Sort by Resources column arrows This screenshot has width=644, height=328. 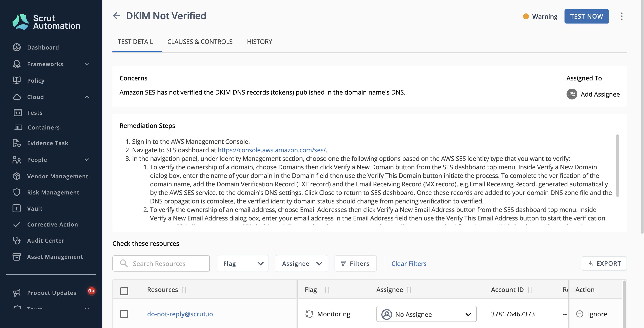point(184,290)
